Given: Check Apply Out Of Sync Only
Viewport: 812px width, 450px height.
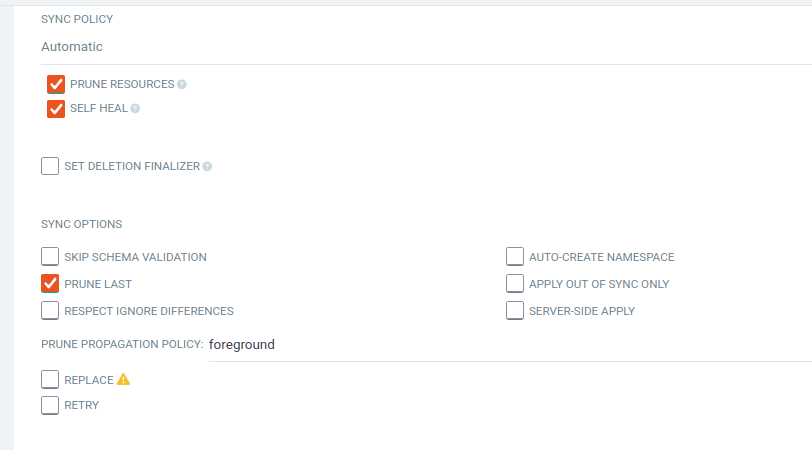Looking at the screenshot, I should point(515,283).
